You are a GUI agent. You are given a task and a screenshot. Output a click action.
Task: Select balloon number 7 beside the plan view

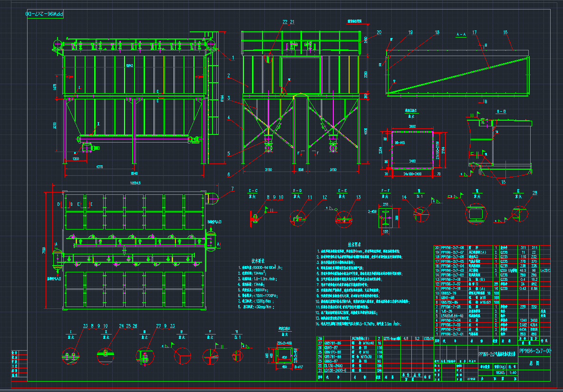233,189
